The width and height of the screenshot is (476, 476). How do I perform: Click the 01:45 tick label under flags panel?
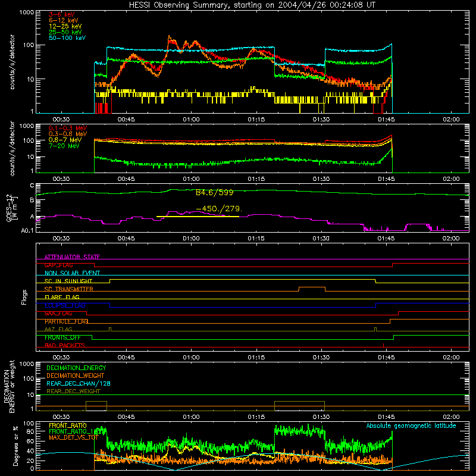pos(386,358)
